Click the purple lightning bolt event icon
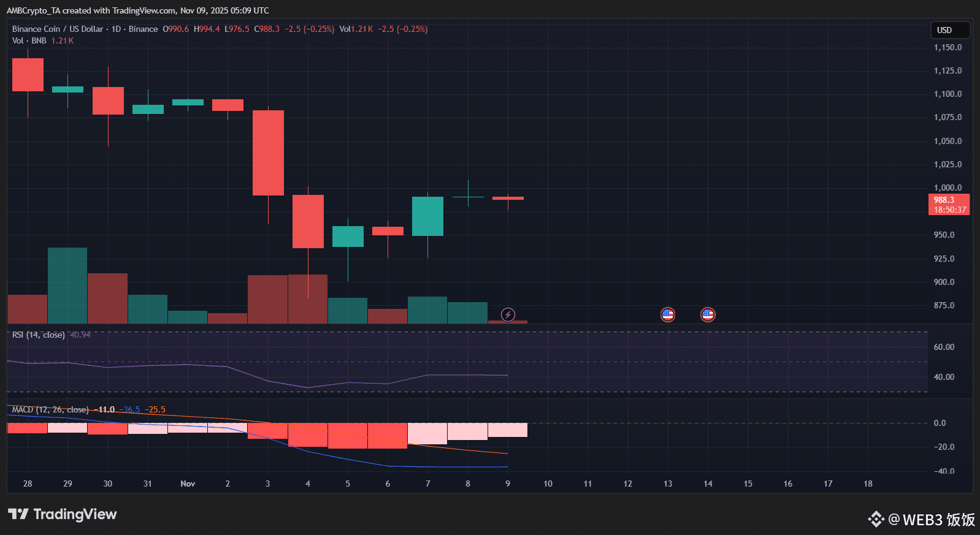Screen dimensions: 980x535 click(x=508, y=314)
